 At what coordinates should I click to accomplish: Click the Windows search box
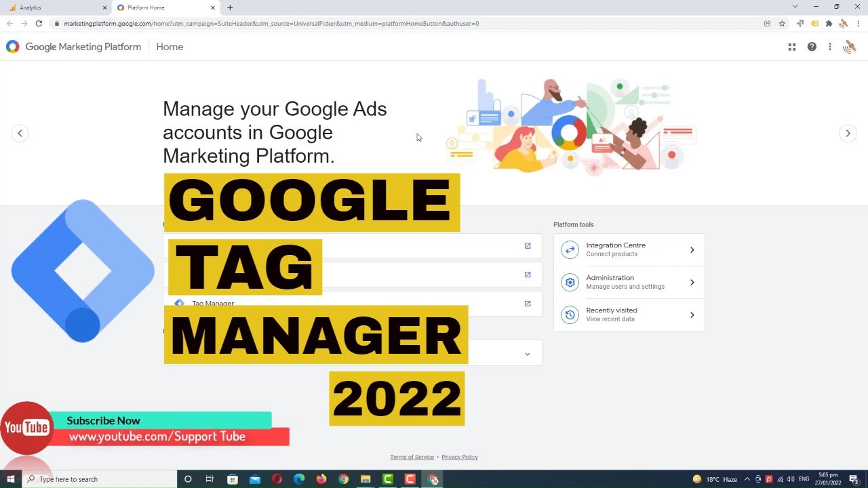[x=100, y=479]
